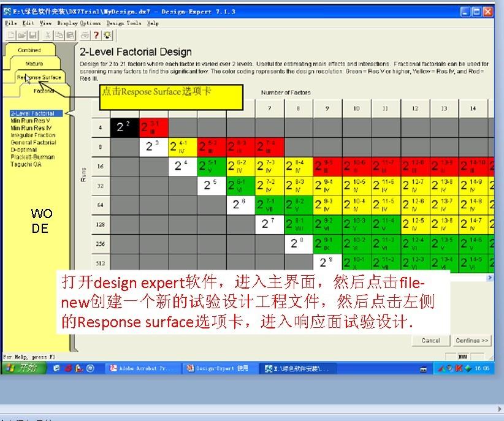Select the white 2⁹ cell at 512 runs
The height and width of the screenshot is (421, 504).
(327, 262)
